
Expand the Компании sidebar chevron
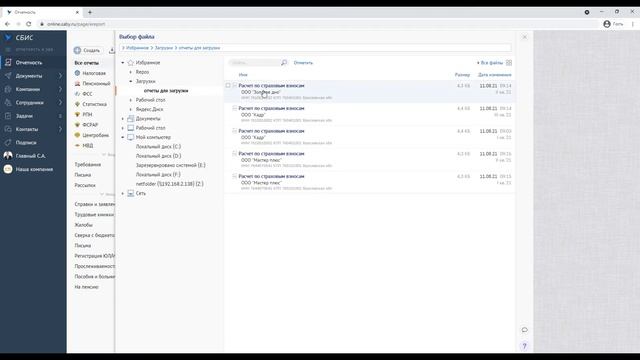tap(60, 89)
